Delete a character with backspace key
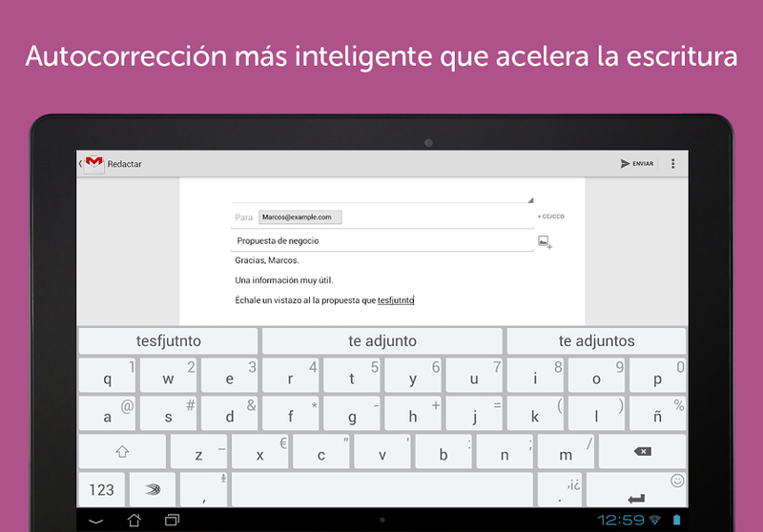 (642, 452)
